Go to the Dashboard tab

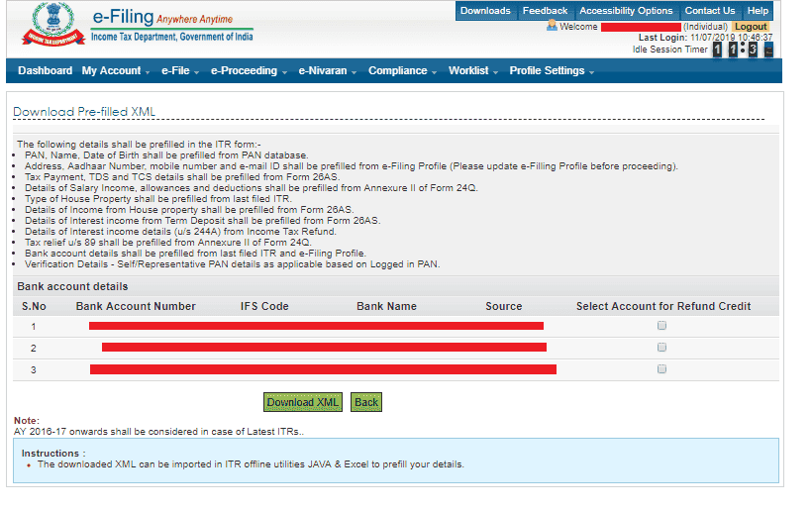pos(45,71)
